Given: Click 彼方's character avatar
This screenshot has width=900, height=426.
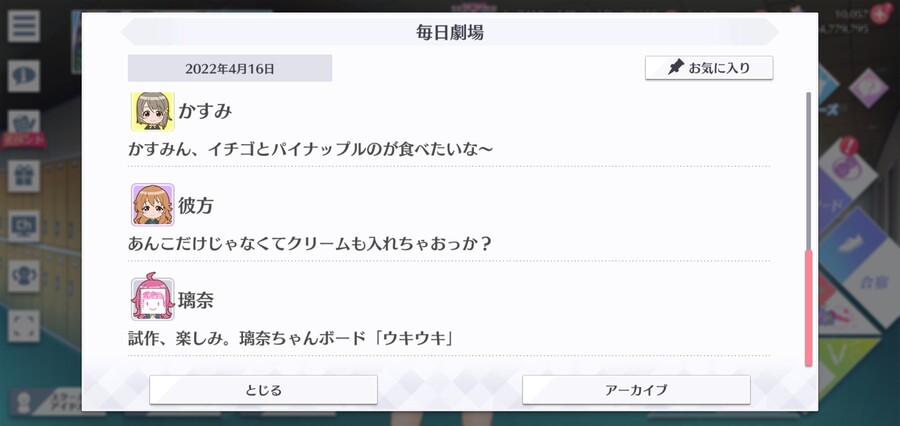Looking at the screenshot, I should click(152, 205).
